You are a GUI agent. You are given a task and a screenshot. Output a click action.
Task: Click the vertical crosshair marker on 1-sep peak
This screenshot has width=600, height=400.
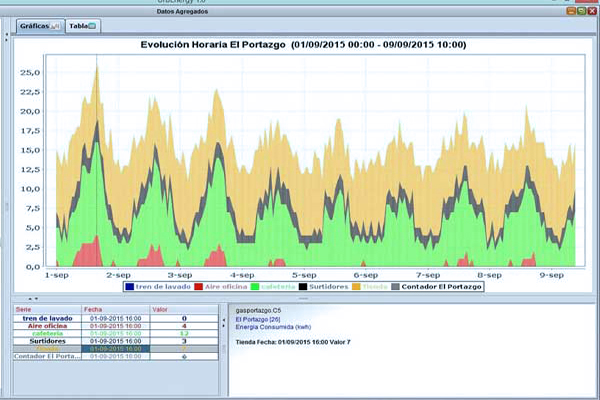click(x=97, y=161)
